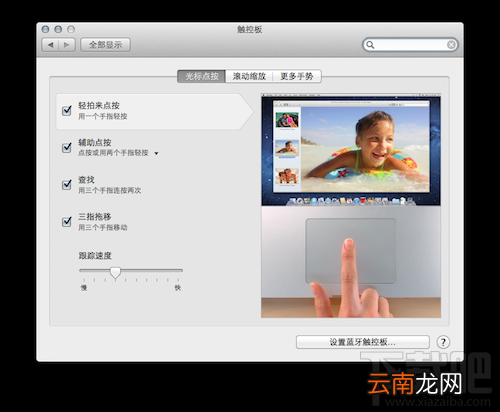Toggle 查找 checkbox
Viewport: 500px width, 412px height.
pyautogui.click(x=67, y=184)
